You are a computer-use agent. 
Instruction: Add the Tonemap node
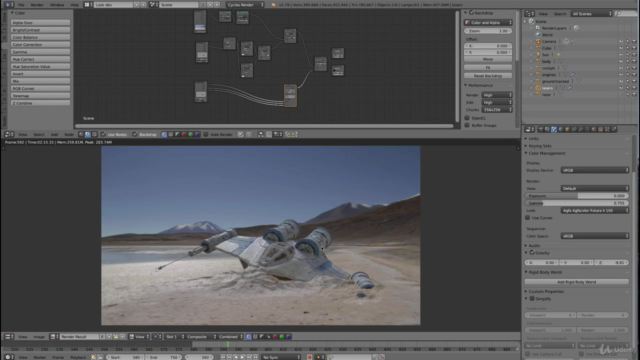click(x=40, y=96)
